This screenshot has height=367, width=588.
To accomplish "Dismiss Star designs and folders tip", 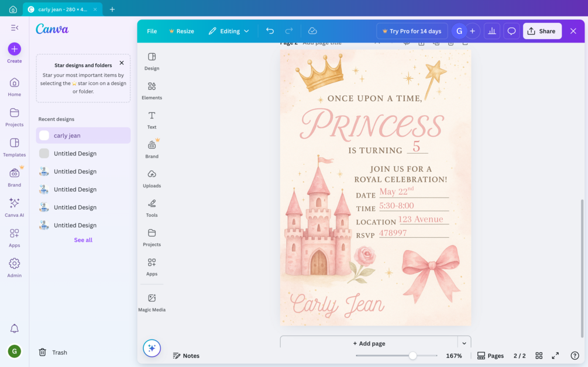I will [122, 63].
